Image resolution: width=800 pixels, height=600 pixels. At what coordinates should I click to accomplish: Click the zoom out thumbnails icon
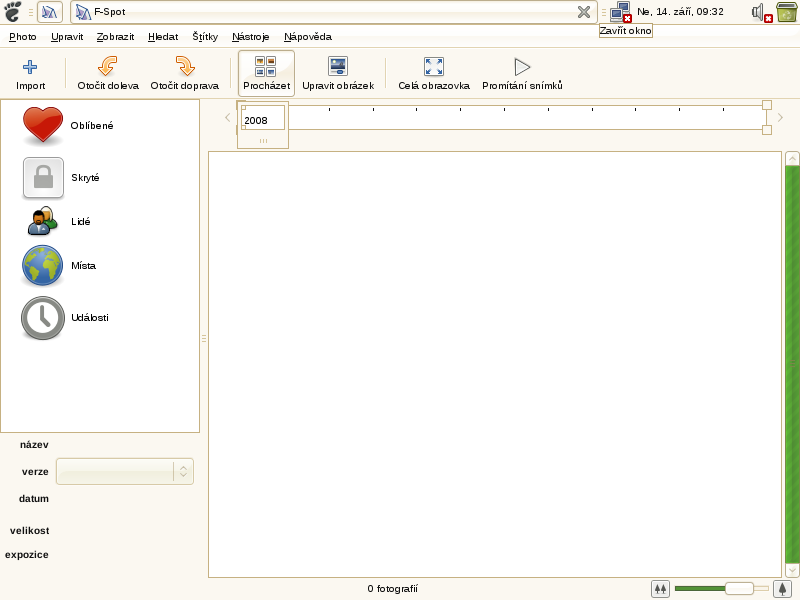(x=660, y=589)
